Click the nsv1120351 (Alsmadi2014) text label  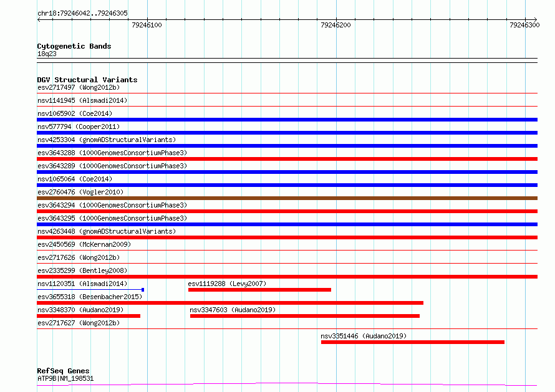pyautogui.click(x=82, y=284)
